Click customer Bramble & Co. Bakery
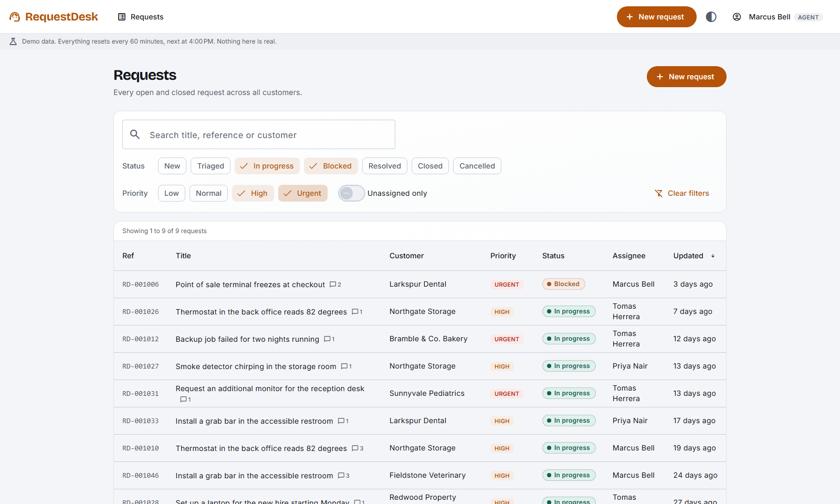 coord(428,339)
